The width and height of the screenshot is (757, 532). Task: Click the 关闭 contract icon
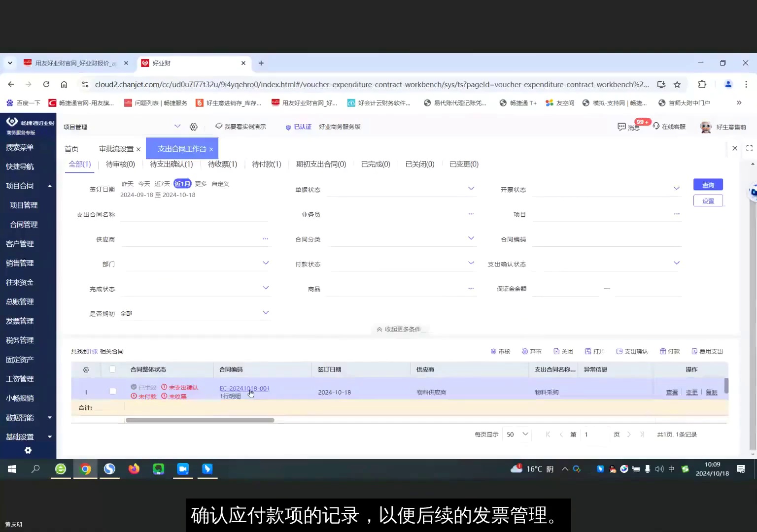563,351
